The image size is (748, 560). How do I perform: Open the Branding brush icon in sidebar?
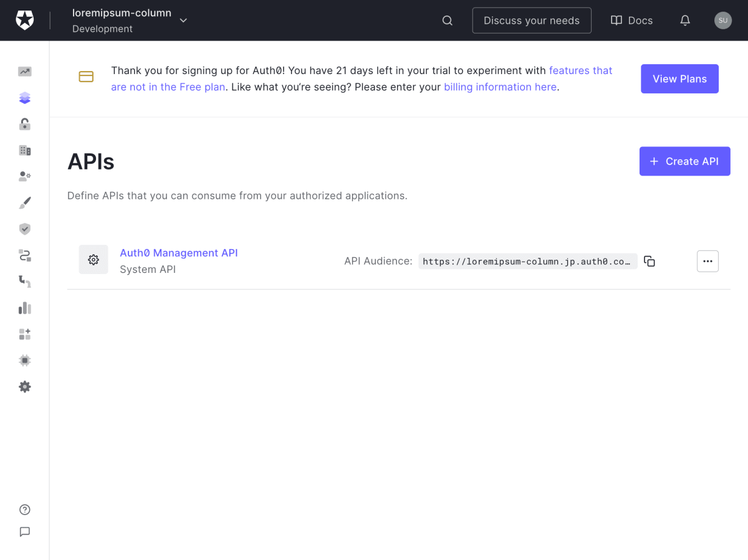(x=25, y=203)
